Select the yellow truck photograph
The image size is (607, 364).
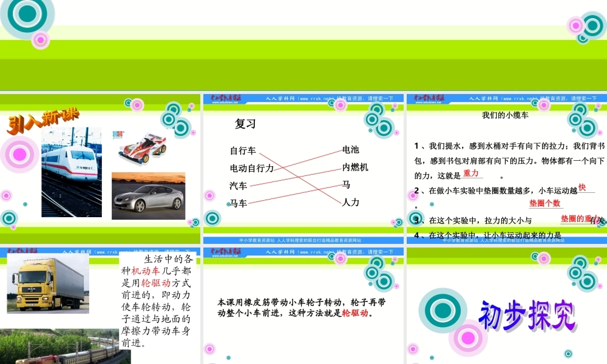(49, 285)
